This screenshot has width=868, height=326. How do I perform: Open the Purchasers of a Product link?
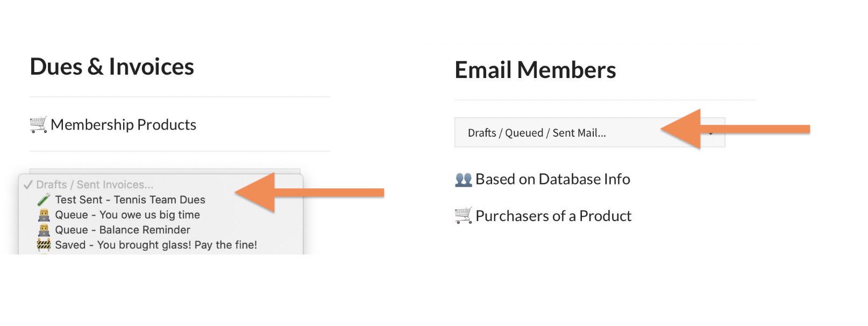pyautogui.click(x=553, y=216)
